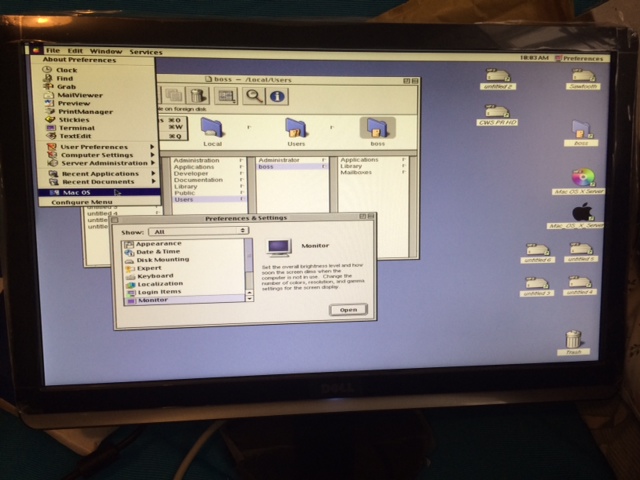The image size is (640, 480).
Task: Click the Preferences application switcher in menu bar
Action: tap(579, 58)
